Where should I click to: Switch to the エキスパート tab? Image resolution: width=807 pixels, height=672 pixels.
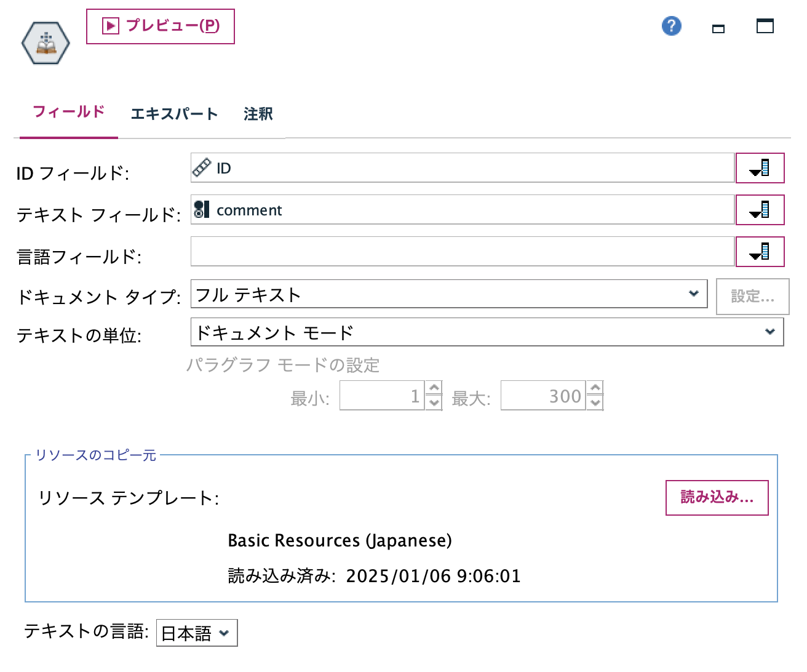point(175,114)
